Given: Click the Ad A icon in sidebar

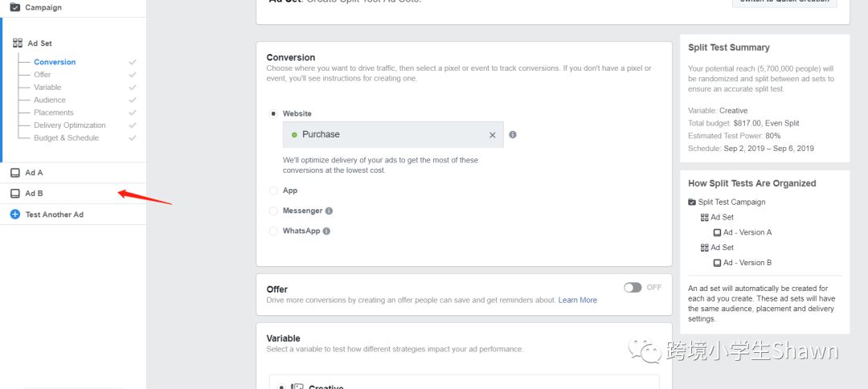Looking at the screenshot, I should point(15,173).
